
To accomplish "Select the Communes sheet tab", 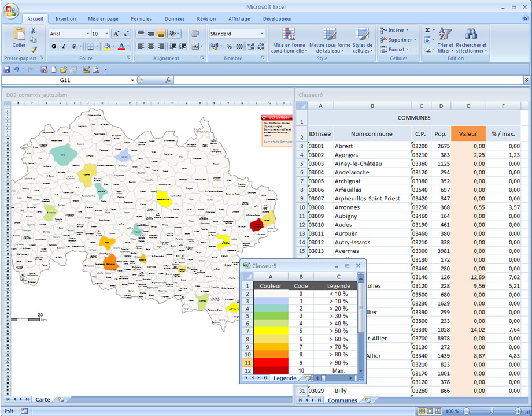I will point(342,400).
